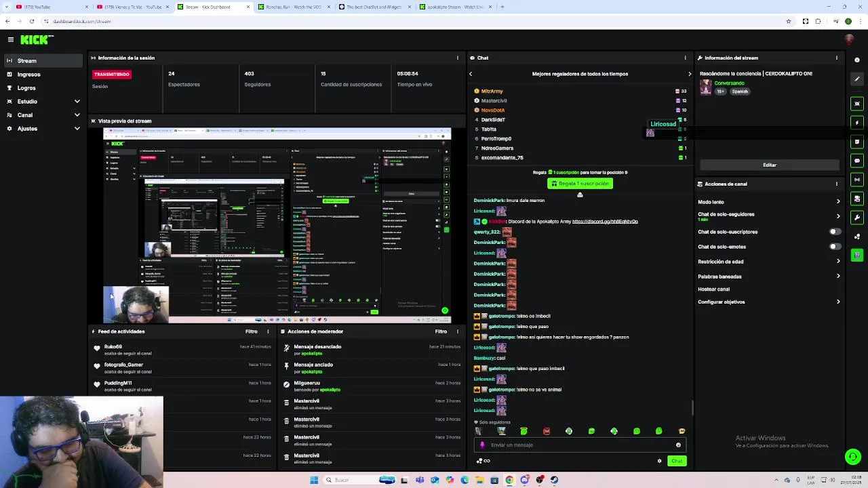Select Stream in the sidebar
The width and height of the screenshot is (868, 488).
pos(43,61)
